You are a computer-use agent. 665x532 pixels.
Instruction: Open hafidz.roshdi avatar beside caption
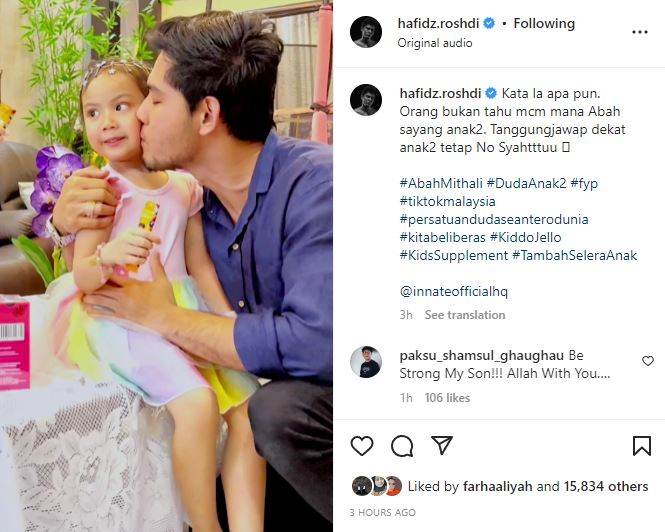[366, 100]
